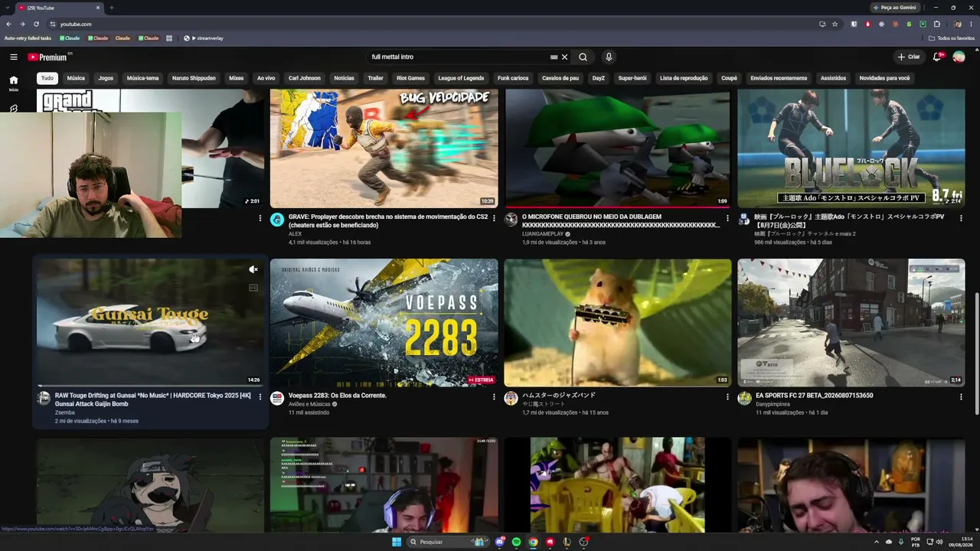Open the notifications bell

click(x=937, y=57)
